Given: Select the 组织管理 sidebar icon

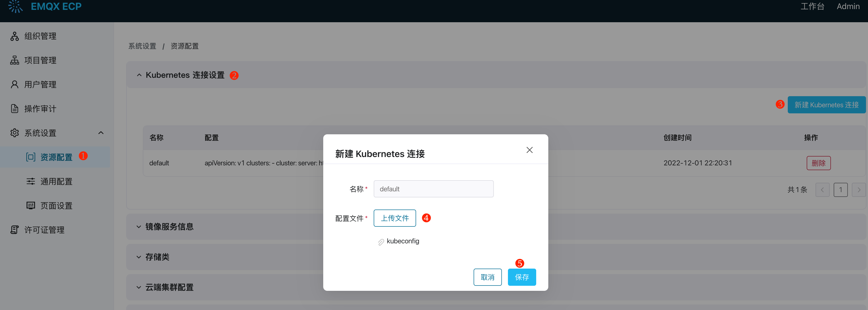Looking at the screenshot, I should (x=14, y=36).
